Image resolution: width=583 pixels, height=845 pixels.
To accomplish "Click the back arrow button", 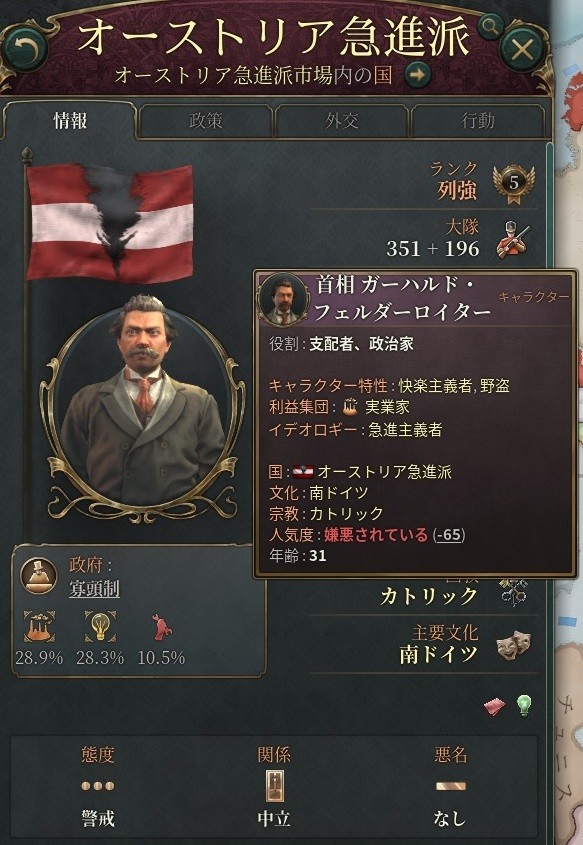I will coord(25,49).
